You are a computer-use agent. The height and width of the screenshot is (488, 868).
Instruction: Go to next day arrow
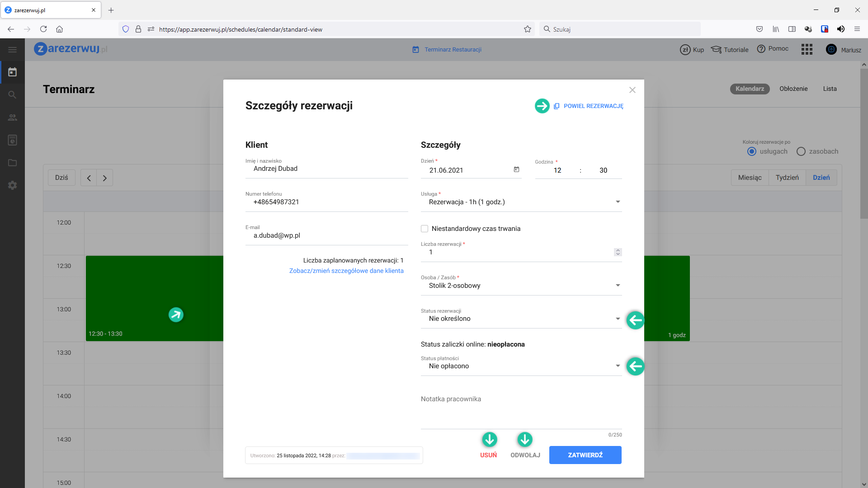(105, 178)
